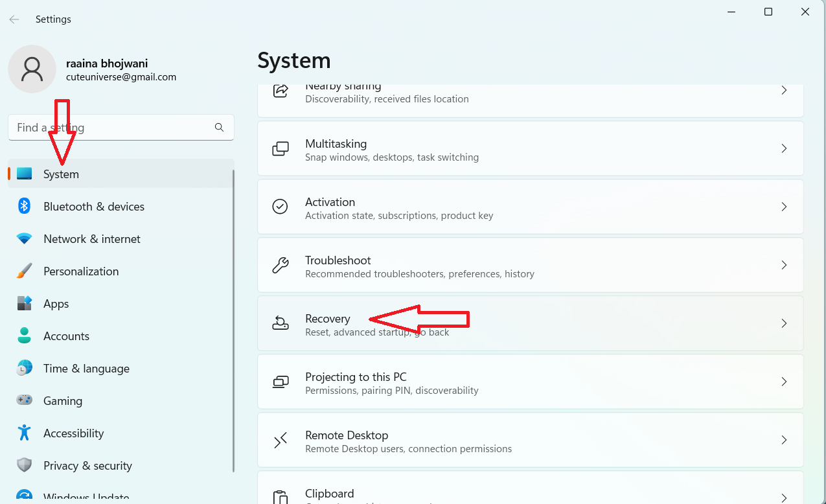Expand the Recovery row chevron
Viewport: 826px width, 504px height.
point(783,323)
